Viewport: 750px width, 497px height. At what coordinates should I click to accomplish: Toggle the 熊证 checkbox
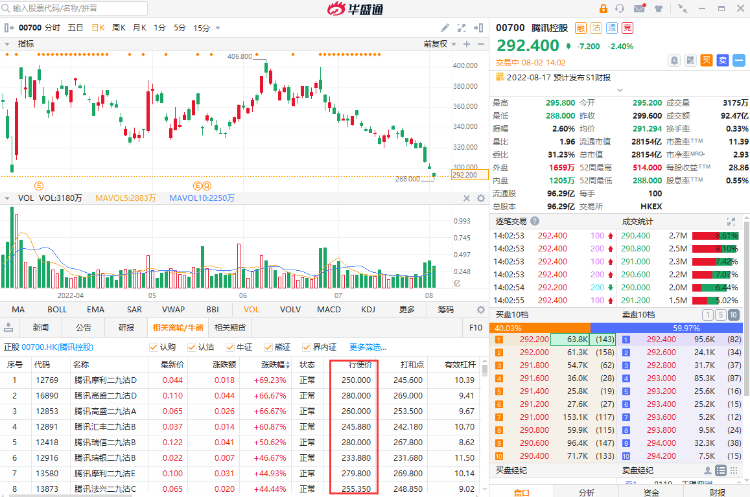[x=268, y=347]
